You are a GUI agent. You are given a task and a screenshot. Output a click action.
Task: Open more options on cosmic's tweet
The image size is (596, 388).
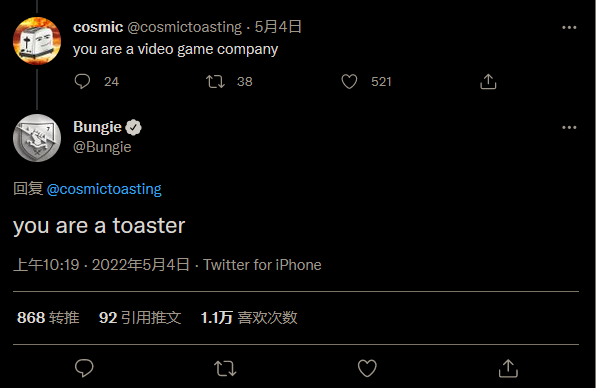pyautogui.click(x=569, y=27)
